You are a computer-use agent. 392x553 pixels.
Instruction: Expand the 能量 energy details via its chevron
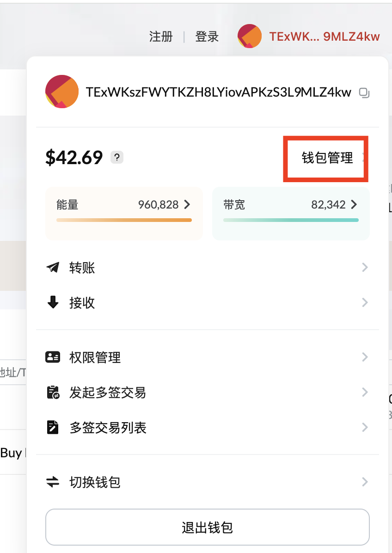(187, 204)
